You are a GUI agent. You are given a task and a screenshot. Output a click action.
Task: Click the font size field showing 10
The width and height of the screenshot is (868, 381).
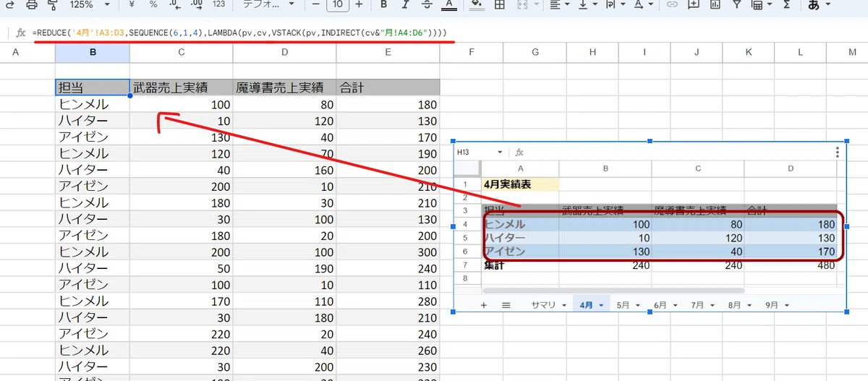[x=337, y=4]
